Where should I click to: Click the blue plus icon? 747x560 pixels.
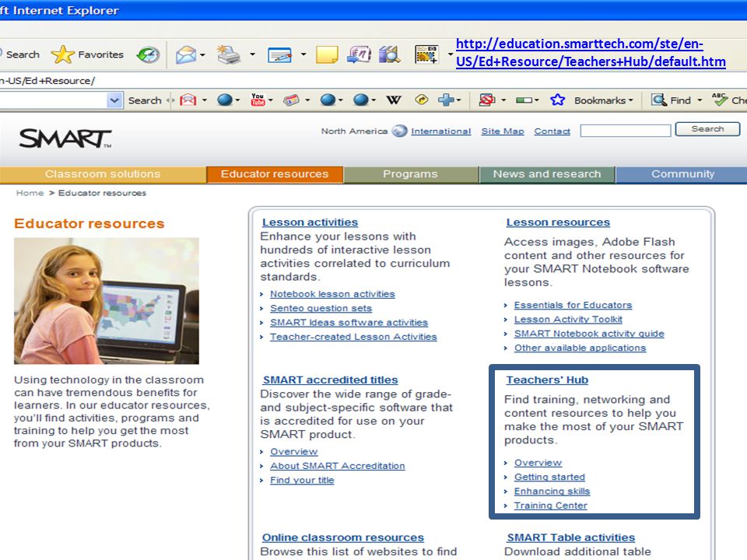tap(446, 100)
